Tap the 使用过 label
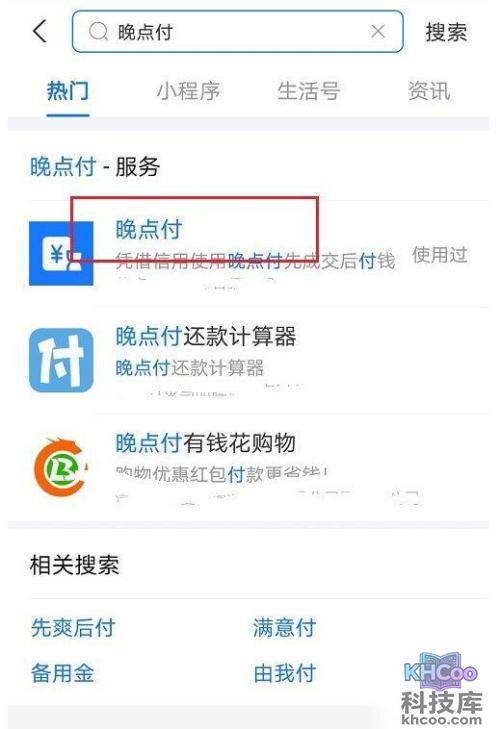500x729 pixels. coord(440,255)
